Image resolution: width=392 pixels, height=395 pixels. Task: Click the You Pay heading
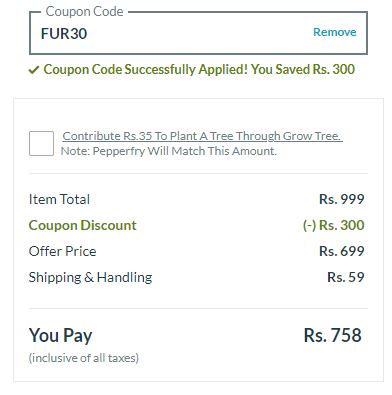click(60, 335)
